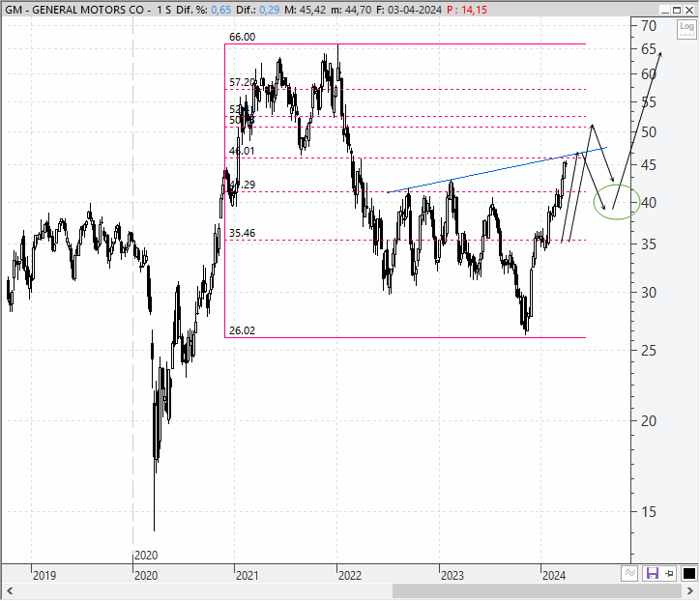The image size is (700, 601).
Task: Click the 66.00 Fibonacci level label
Action: (x=243, y=37)
